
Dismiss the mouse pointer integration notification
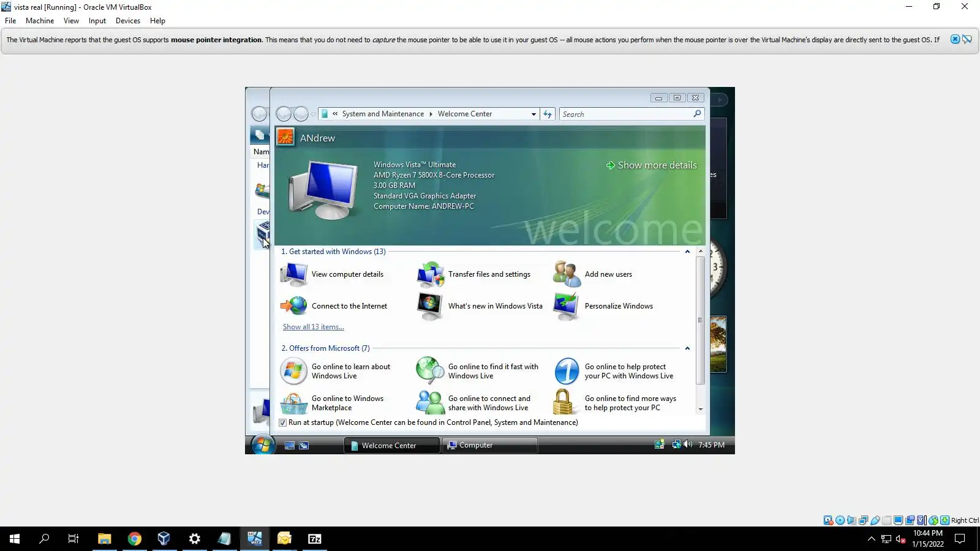click(955, 39)
